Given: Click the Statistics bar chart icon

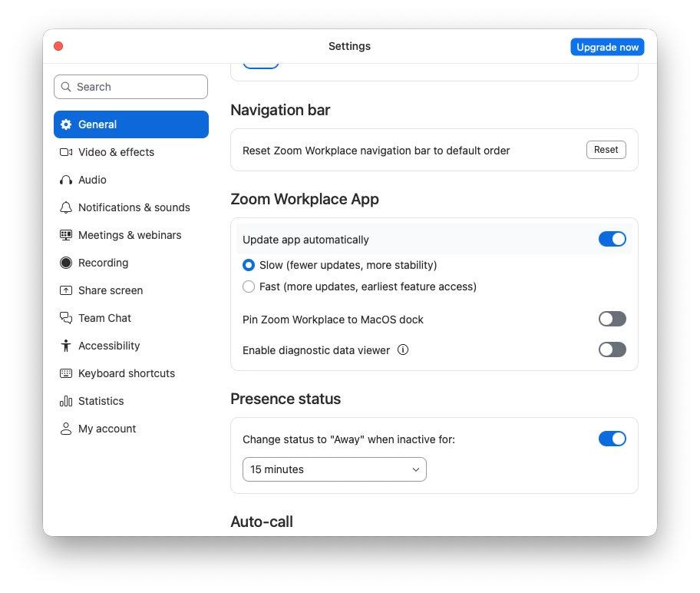Looking at the screenshot, I should (x=66, y=401).
